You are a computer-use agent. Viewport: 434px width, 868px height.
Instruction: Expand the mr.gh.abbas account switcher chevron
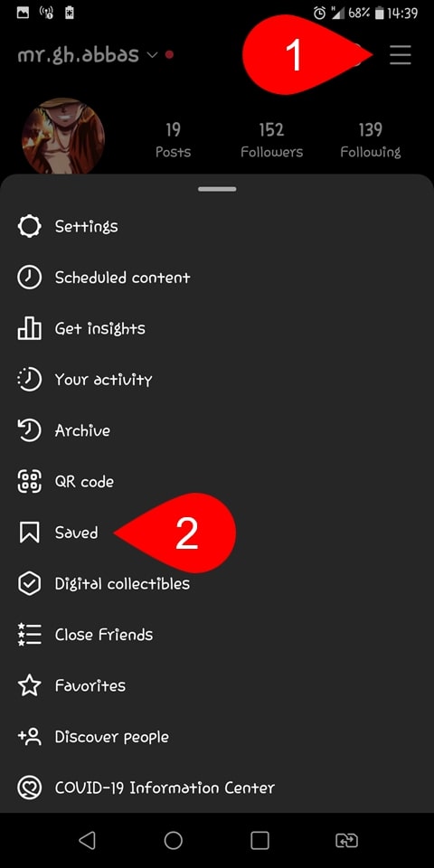tap(152, 55)
